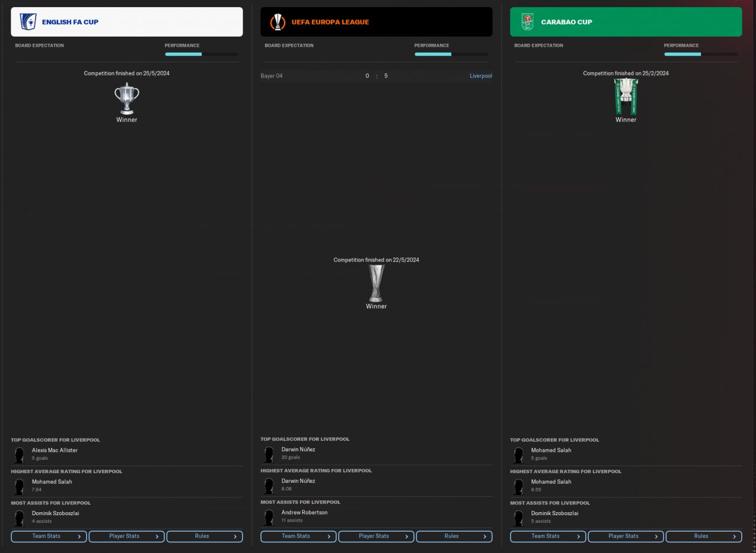Click Salah's silhouette beside the 8.55 rating
Image resolution: width=756 pixels, height=553 pixels.
[518, 486]
